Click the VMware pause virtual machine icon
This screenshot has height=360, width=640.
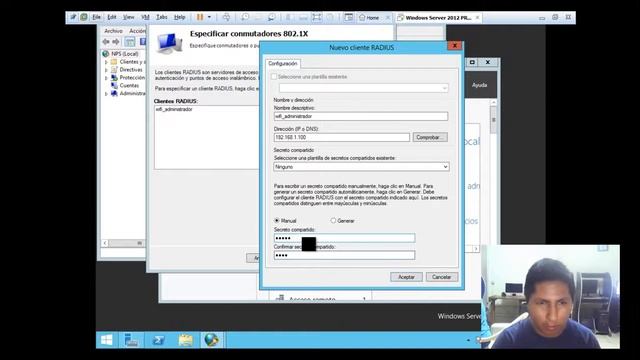pos(200,17)
